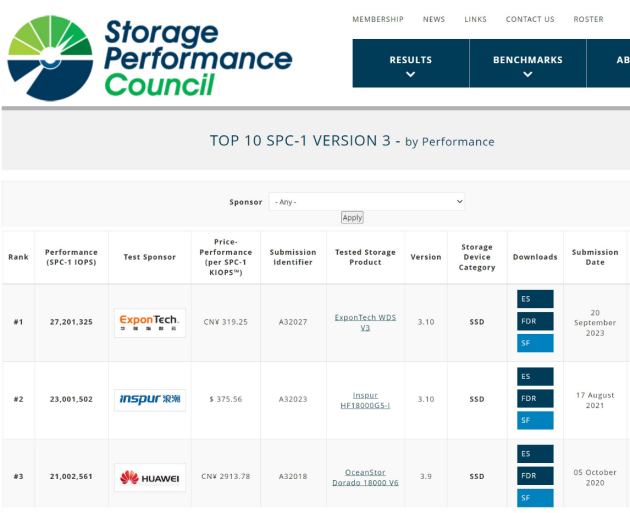Image resolution: width=630 pixels, height=513 pixels.
Task: Download FDR file for OceanStor Dorado
Action: tap(534, 476)
